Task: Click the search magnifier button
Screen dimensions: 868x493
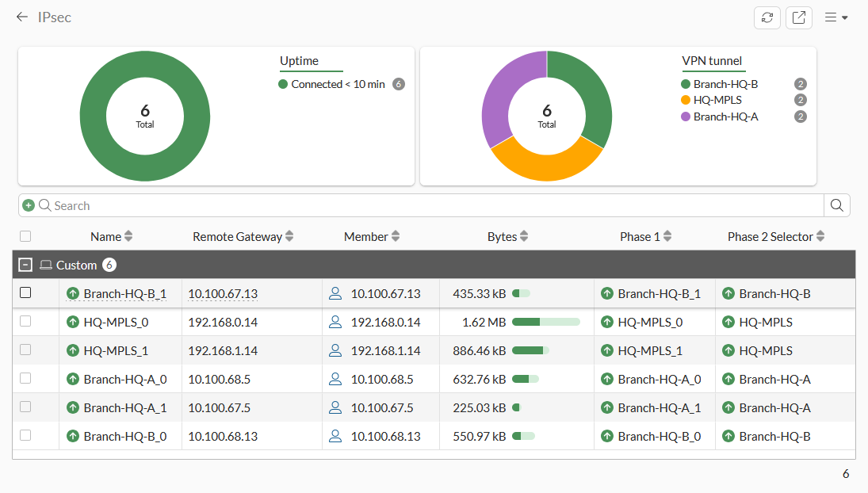Action: pyautogui.click(x=836, y=205)
